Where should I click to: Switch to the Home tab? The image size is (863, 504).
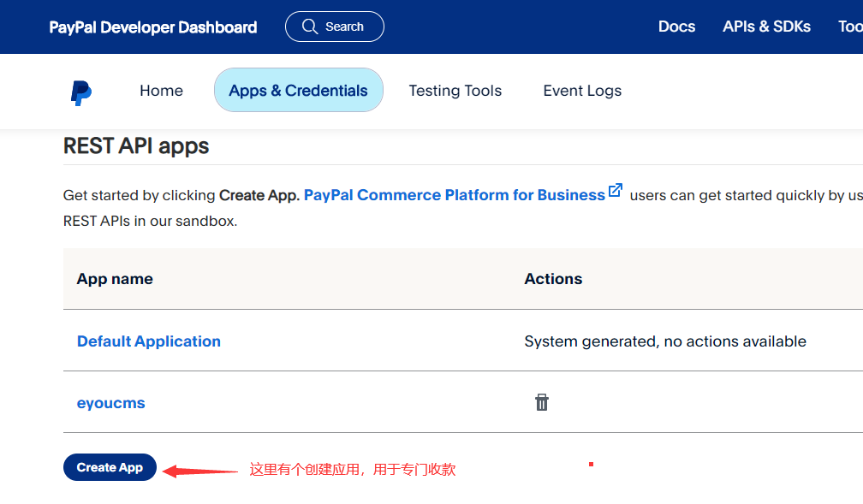coord(161,90)
